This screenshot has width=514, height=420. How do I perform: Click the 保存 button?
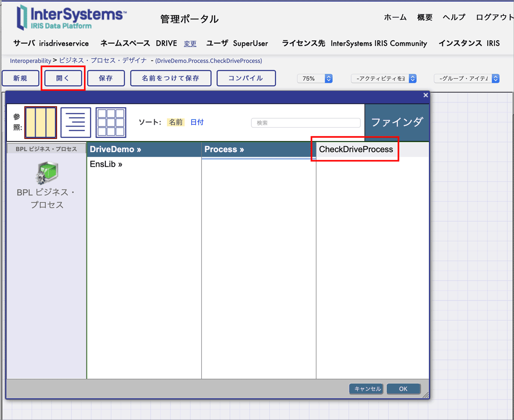pos(106,78)
